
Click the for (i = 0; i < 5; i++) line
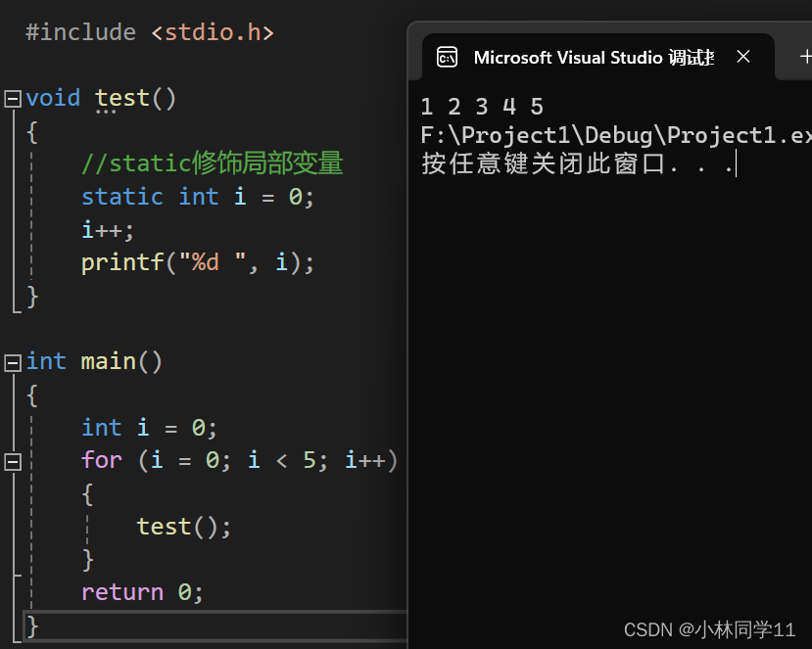tap(239, 460)
